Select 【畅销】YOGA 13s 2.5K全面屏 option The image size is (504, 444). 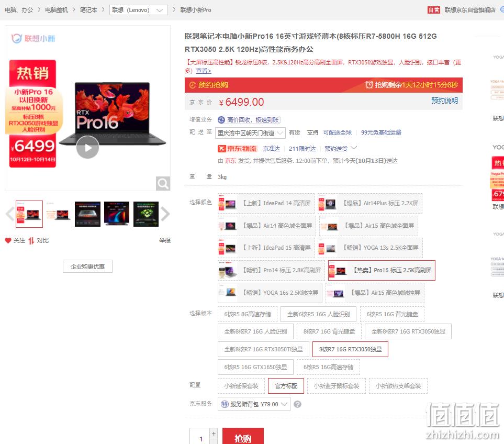coord(370,248)
